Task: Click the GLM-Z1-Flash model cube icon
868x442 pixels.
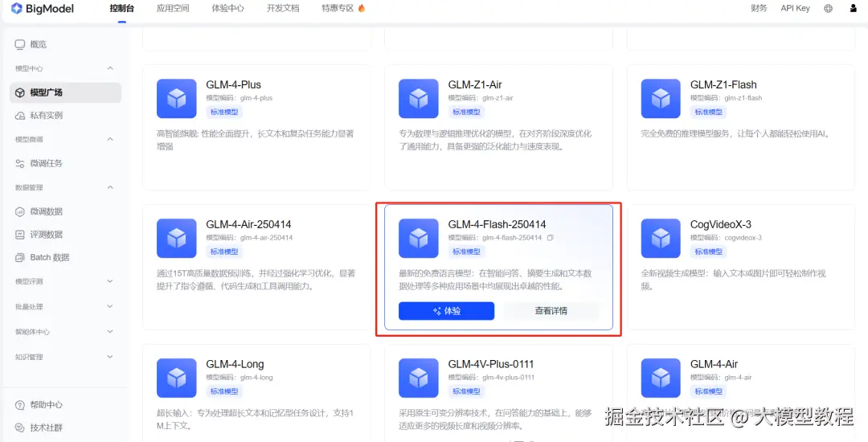Action: (x=661, y=99)
